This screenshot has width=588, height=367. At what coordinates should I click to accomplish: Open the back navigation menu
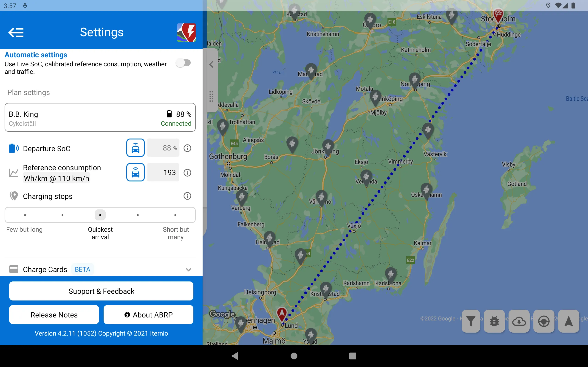click(x=16, y=32)
